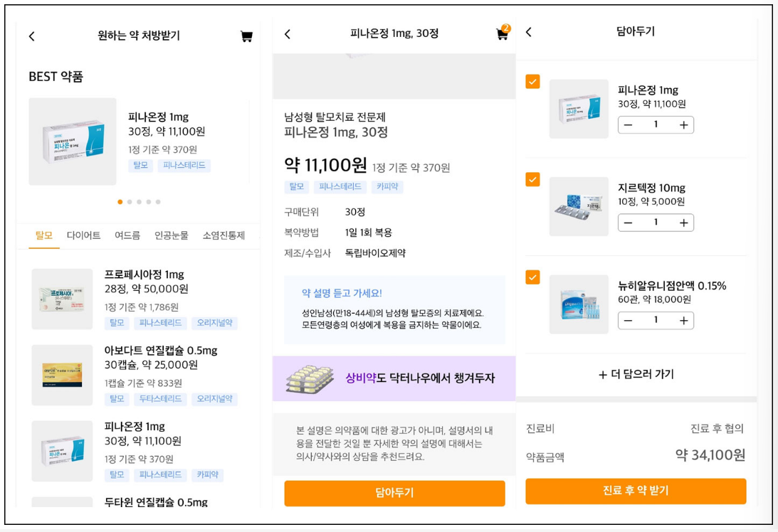Tap the 담아두기 orange button
The width and height of the screenshot is (778, 532).
(394, 493)
